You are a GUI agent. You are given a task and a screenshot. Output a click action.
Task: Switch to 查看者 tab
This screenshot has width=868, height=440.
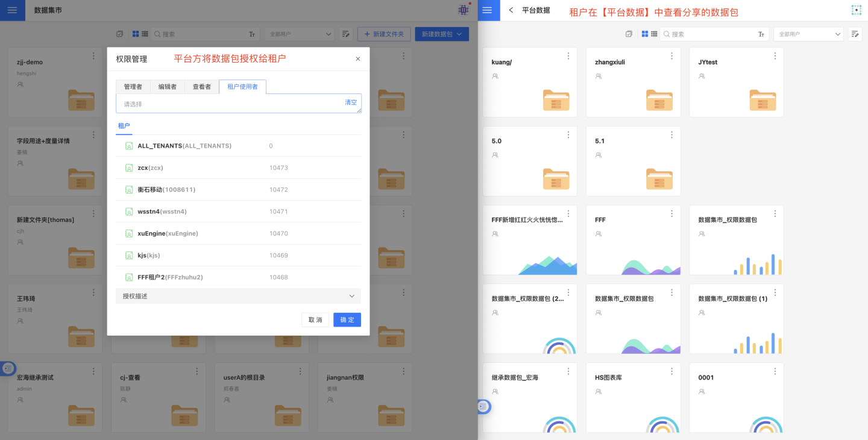click(201, 87)
